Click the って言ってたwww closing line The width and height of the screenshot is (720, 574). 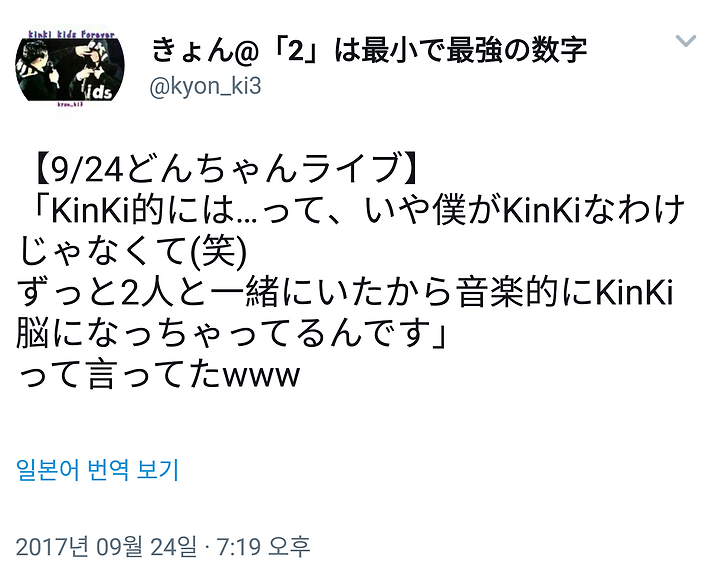click(x=158, y=374)
